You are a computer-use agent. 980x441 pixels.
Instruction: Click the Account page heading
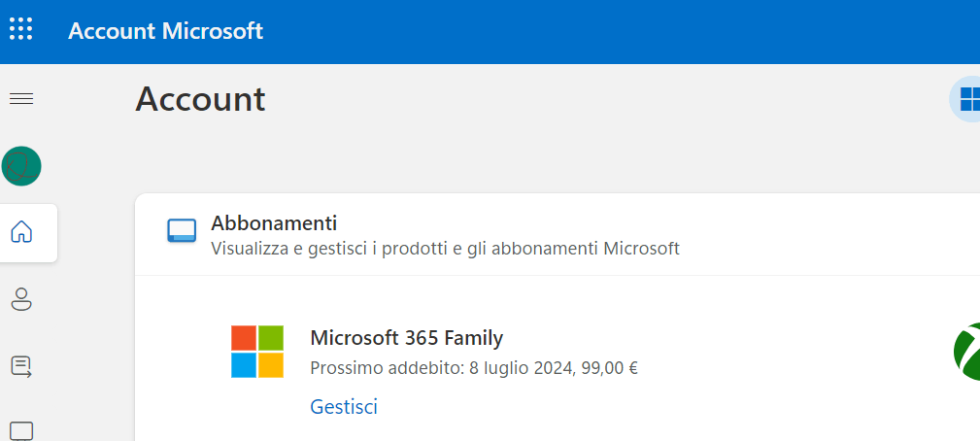[201, 99]
